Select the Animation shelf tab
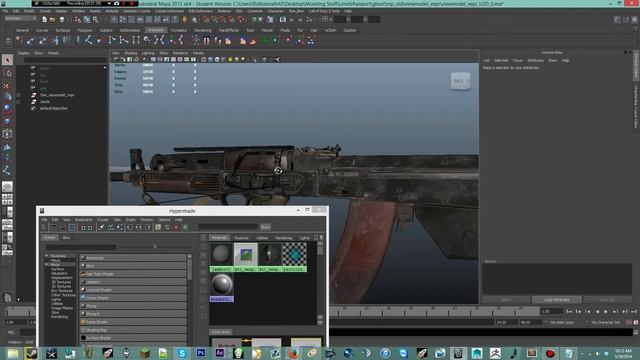Image resolution: width=640 pixels, height=360 pixels. pos(156,30)
